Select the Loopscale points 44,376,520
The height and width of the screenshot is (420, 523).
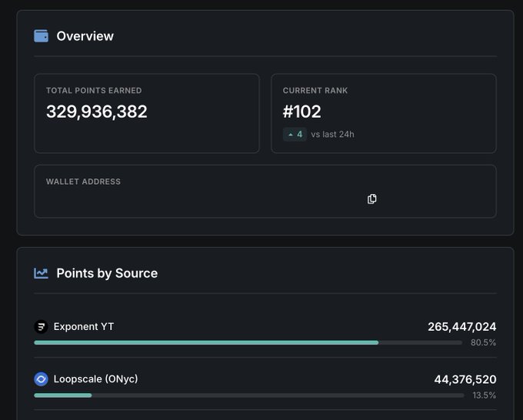[x=465, y=379]
